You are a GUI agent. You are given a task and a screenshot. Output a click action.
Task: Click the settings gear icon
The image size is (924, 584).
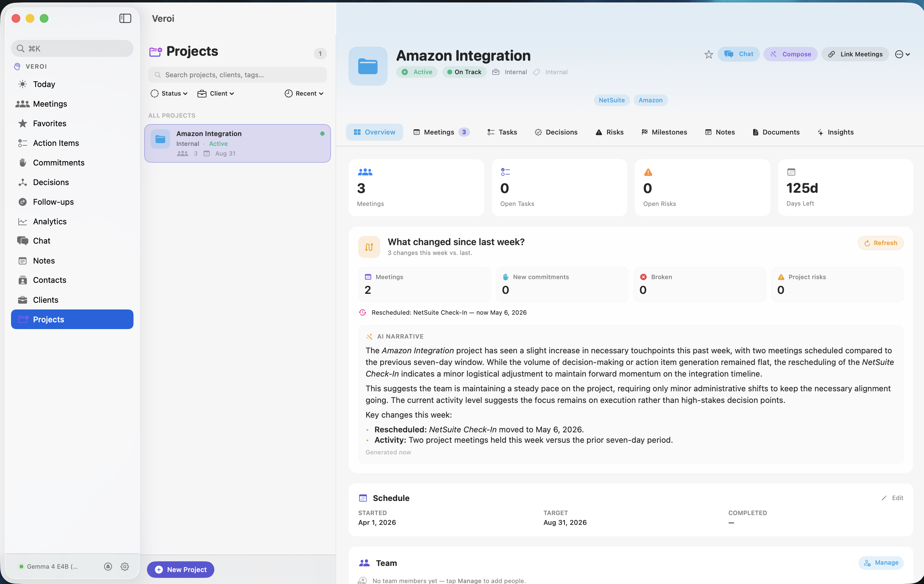coord(125,566)
